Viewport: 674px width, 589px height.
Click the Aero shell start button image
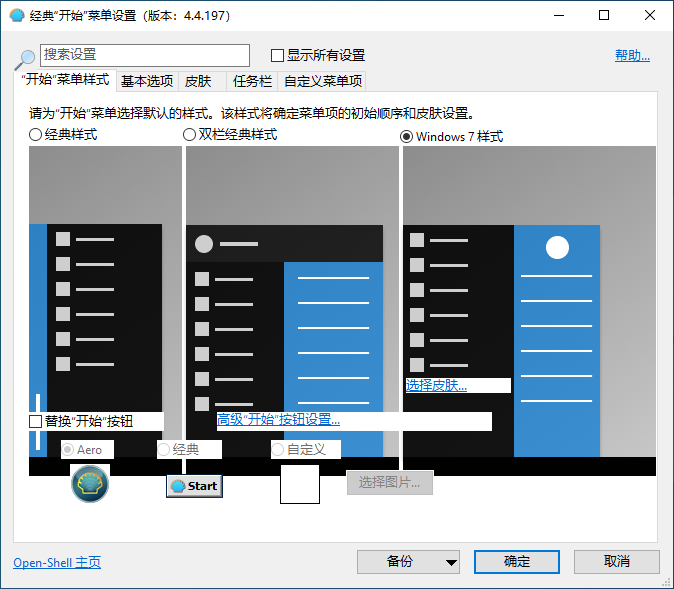[x=90, y=484]
